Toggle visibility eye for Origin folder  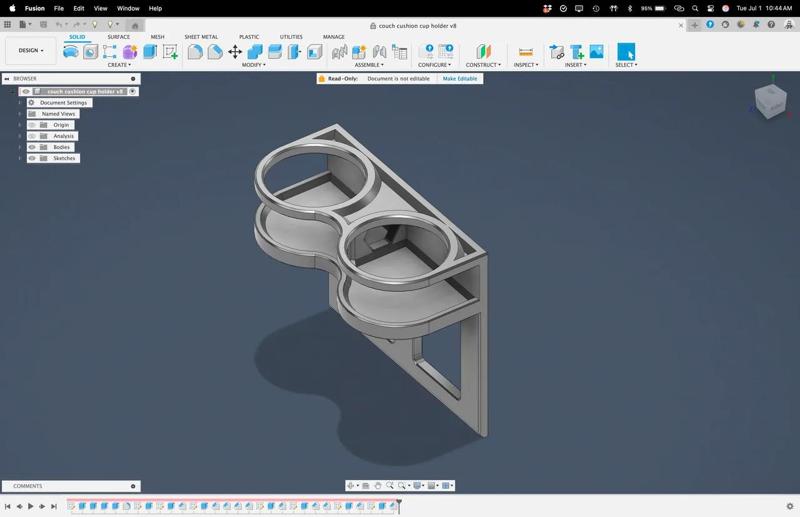coord(32,125)
